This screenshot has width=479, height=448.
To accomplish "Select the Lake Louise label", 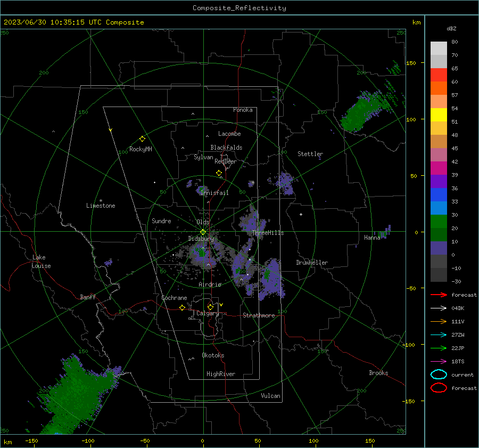I will 41,262.
